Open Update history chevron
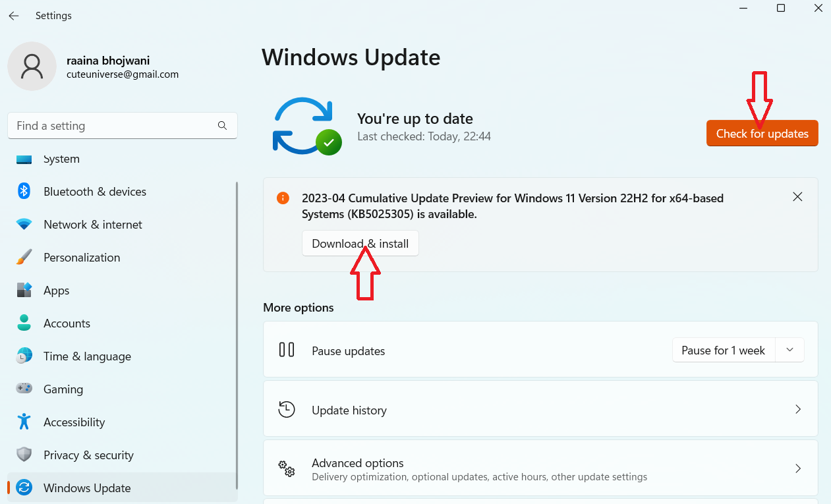This screenshot has height=504, width=831. click(x=797, y=410)
